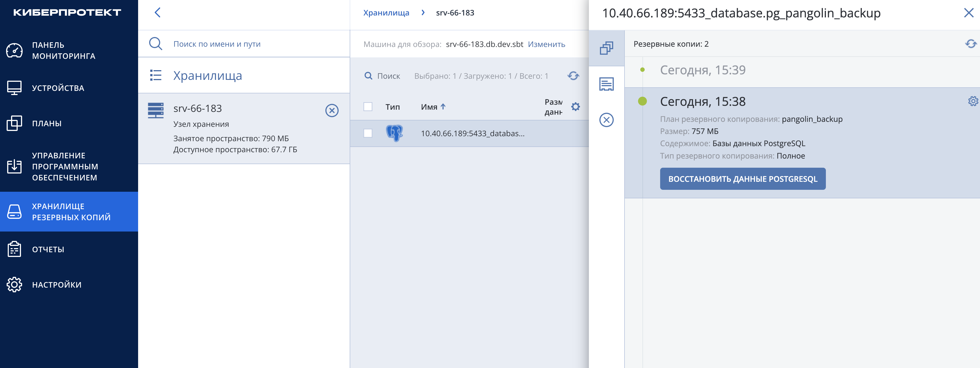The width and height of the screenshot is (980, 368).
Task: Remove srv-66-183 storage with X icon
Action: [x=332, y=110]
